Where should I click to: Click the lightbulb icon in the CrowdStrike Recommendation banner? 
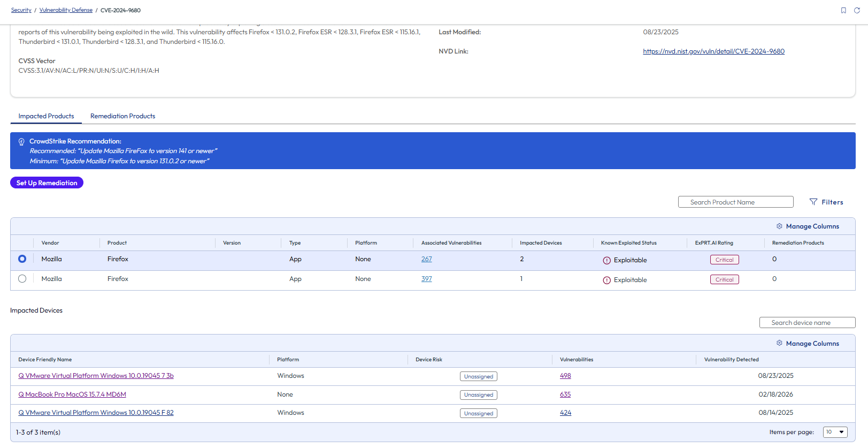pyautogui.click(x=21, y=142)
